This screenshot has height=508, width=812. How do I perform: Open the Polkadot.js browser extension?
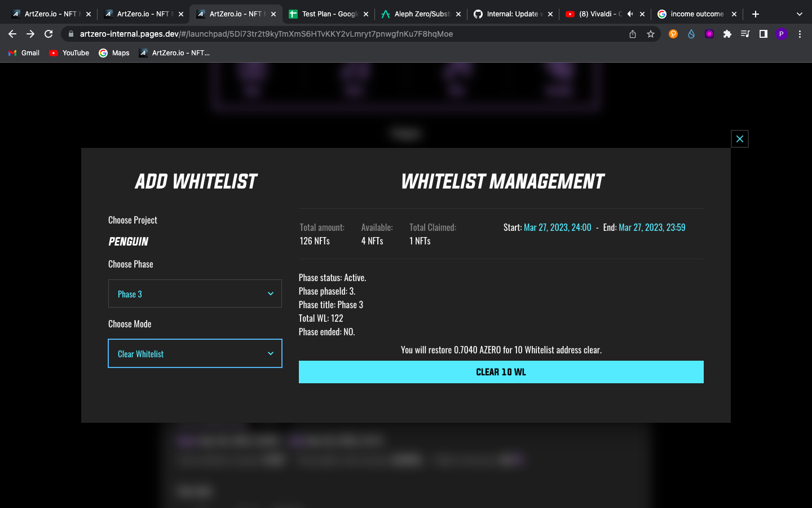[x=673, y=34]
